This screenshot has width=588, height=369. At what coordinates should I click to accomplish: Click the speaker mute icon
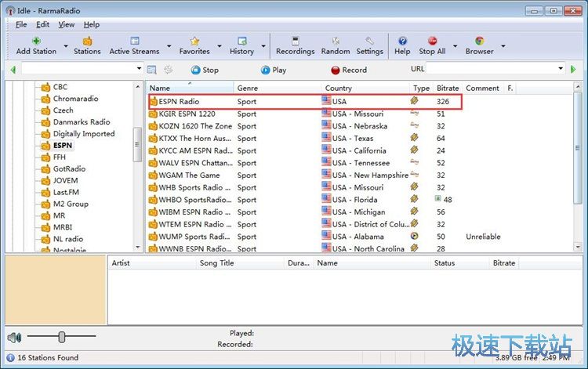coord(14,338)
